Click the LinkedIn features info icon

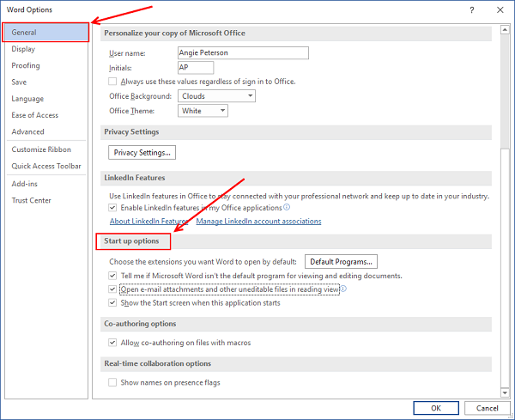[287, 208]
